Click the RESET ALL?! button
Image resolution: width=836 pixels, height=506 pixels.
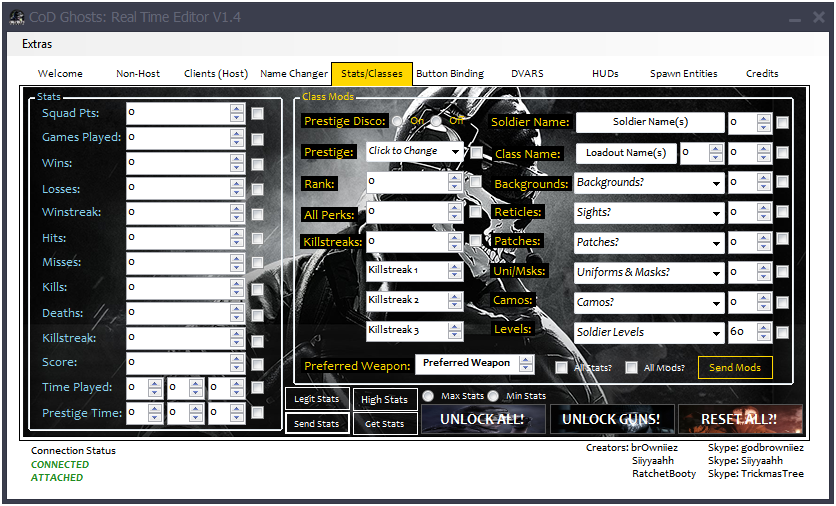coord(740,419)
